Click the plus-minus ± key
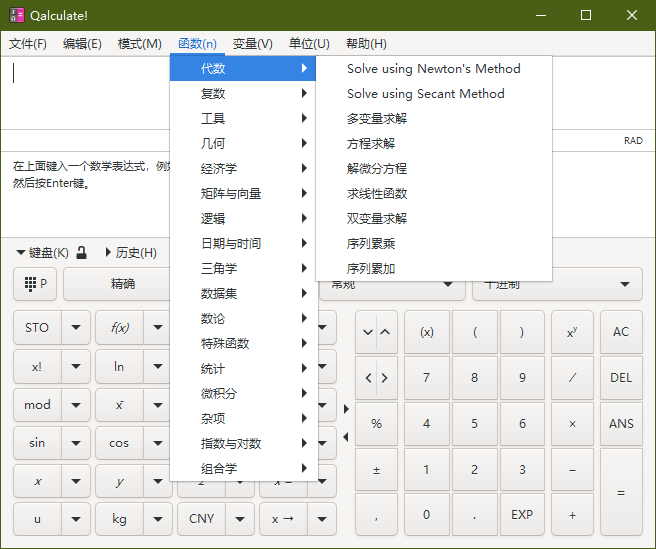Viewport: 656px width, 549px height. (x=376, y=470)
